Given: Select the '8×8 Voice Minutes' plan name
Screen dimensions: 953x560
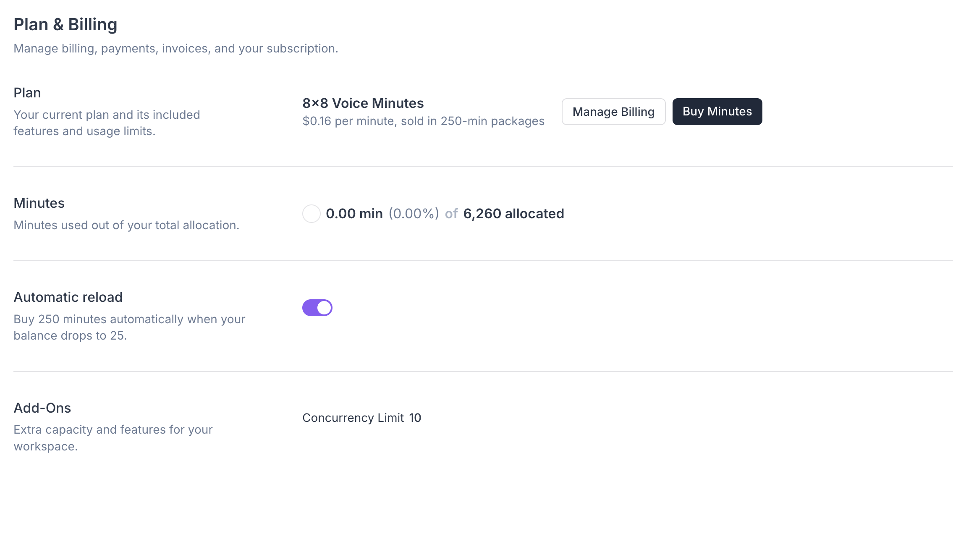Looking at the screenshot, I should point(363,103).
